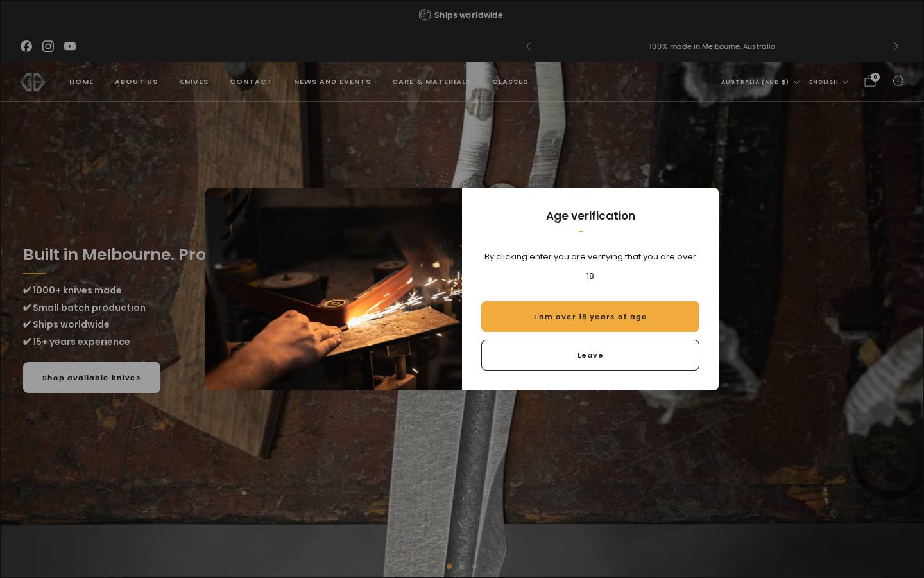Expand the Australia (AUD $) currency selector

tap(760, 82)
